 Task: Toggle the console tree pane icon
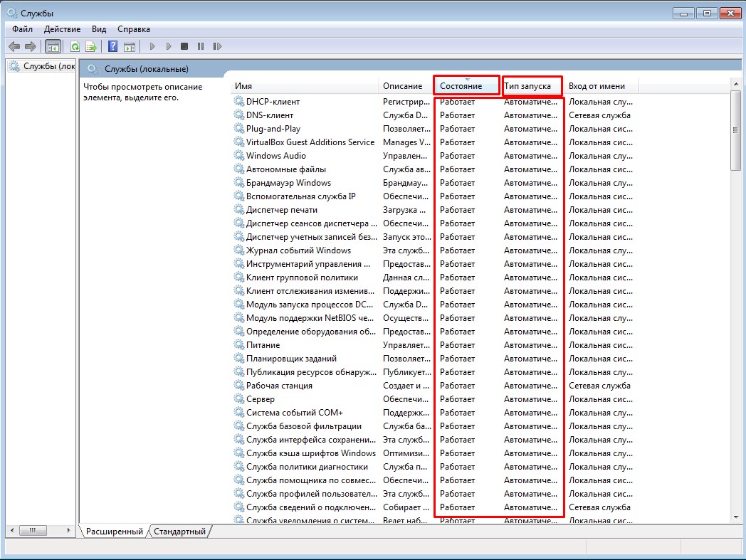click(53, 46)
